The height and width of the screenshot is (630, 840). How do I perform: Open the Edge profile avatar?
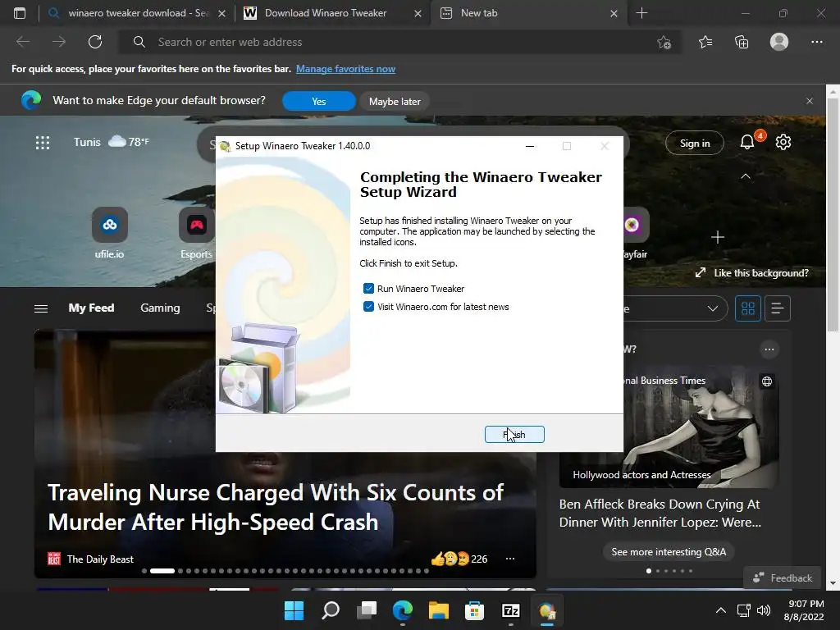(x=779, y=42)
